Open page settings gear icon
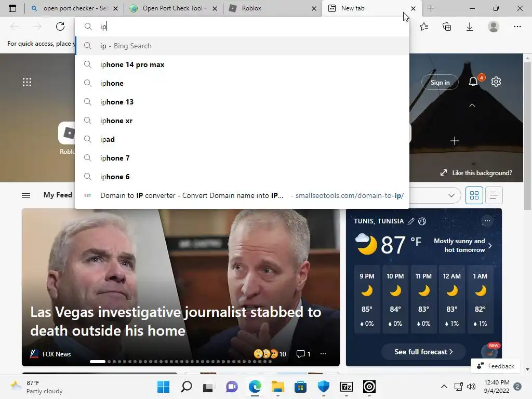 pyautogui.click(x=496, y=82)
